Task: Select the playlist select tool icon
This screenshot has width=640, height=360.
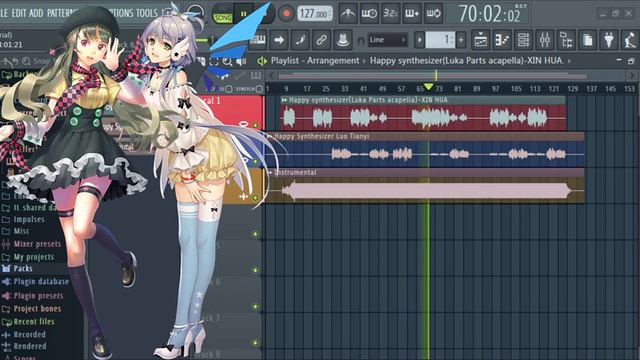Action: [214, 62]
